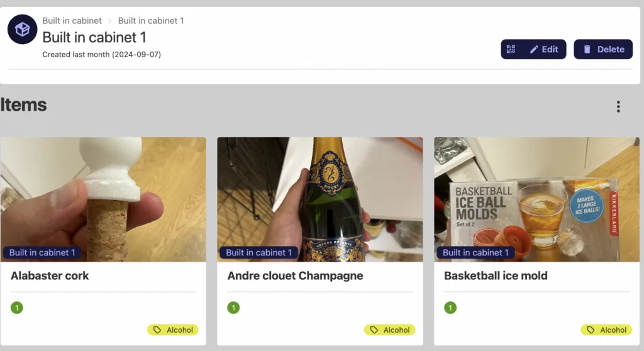Click quantity badge on Basketball ice mold
The image size is (644, 351).
[450, 308]
